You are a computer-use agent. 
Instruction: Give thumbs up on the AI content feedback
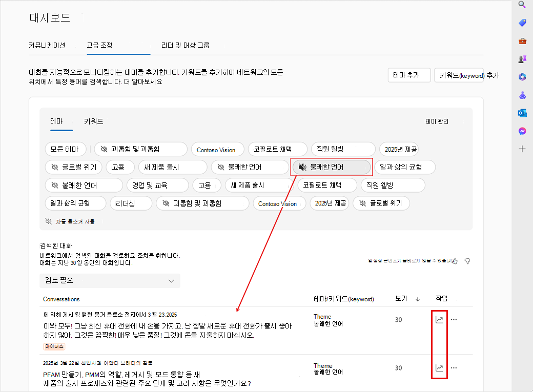[455, 261]
